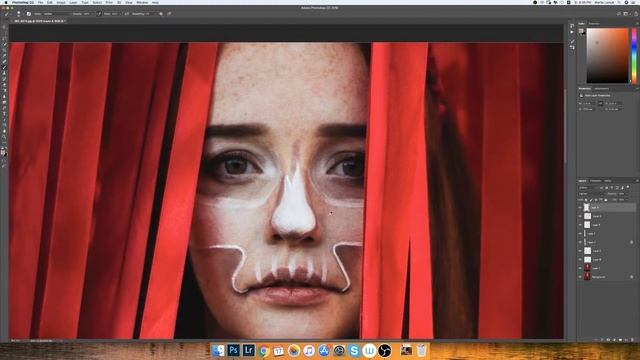Select the Spot Healing Brush tool
The image size is (640, 360).
(4, 61)
